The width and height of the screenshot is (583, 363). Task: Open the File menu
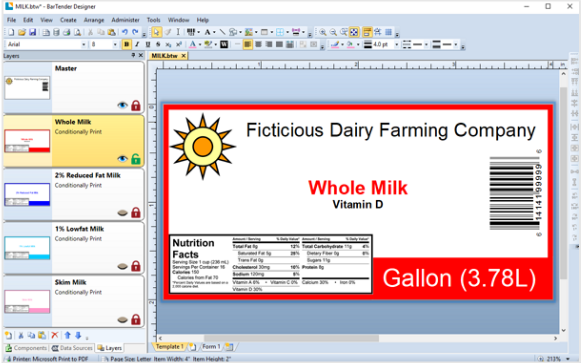[12, 20]
